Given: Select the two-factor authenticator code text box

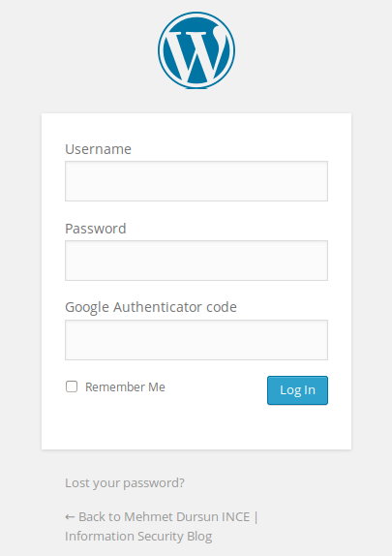Looking at the screenshot, I should (x=196, y=340).
